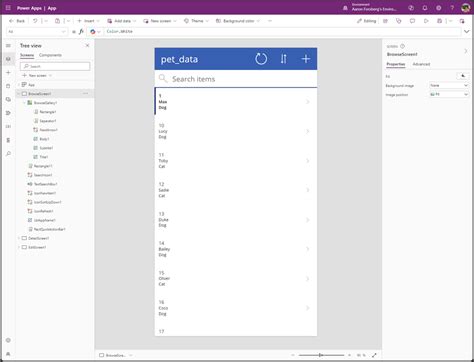Open the App checker icon
Screen dimensions: 474x362
pyautogui.click(x=399, y=21)
